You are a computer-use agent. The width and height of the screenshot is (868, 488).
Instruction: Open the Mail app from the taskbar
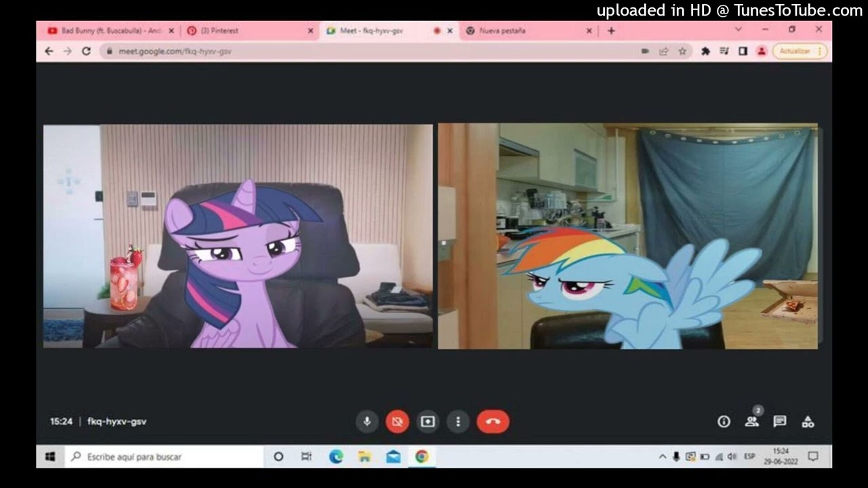tap(393, 457)
